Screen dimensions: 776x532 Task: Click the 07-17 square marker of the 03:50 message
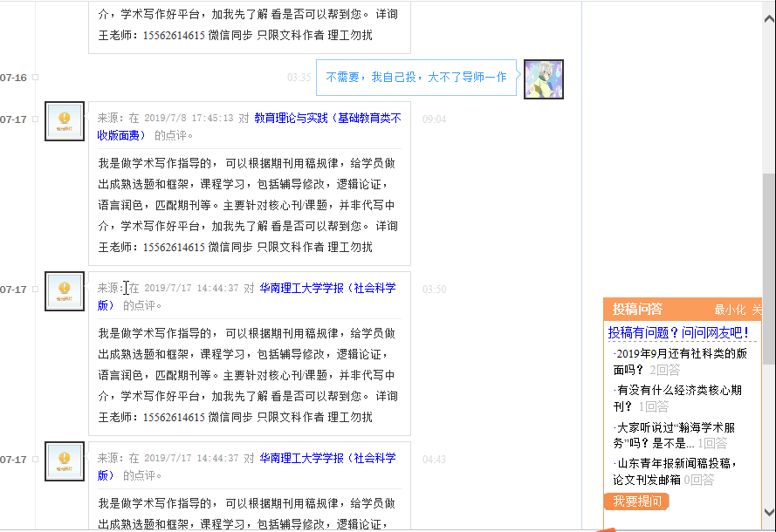pyautogui.click(x=36, y=290)
